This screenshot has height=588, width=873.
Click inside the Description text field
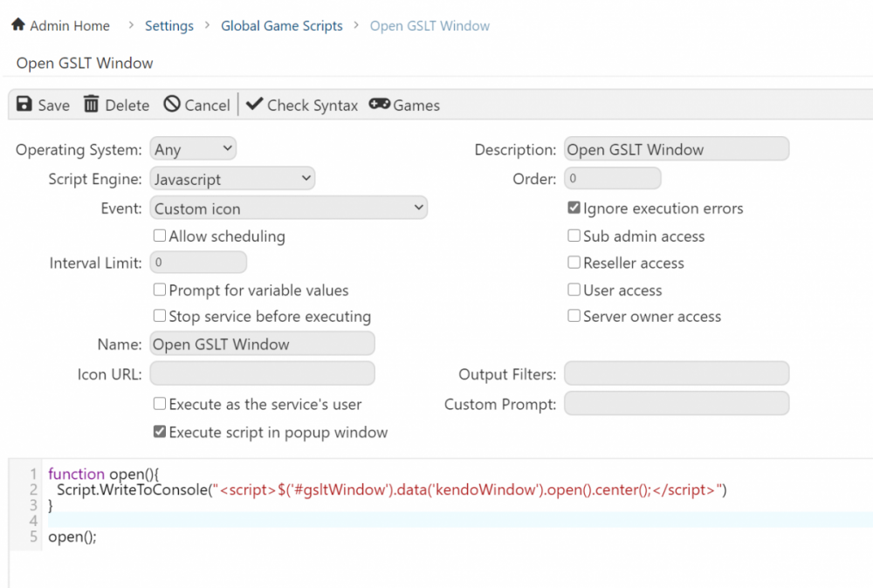pyautogui.click(x=676, y=149)
